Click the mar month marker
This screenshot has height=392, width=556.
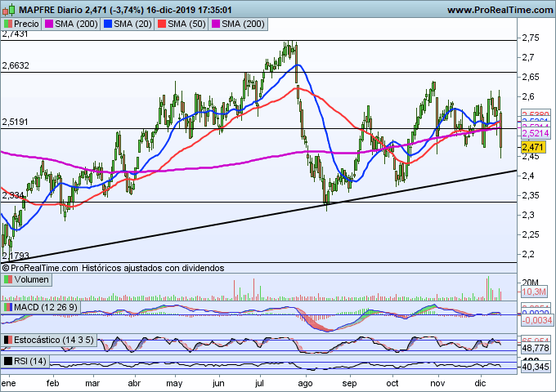92,383
